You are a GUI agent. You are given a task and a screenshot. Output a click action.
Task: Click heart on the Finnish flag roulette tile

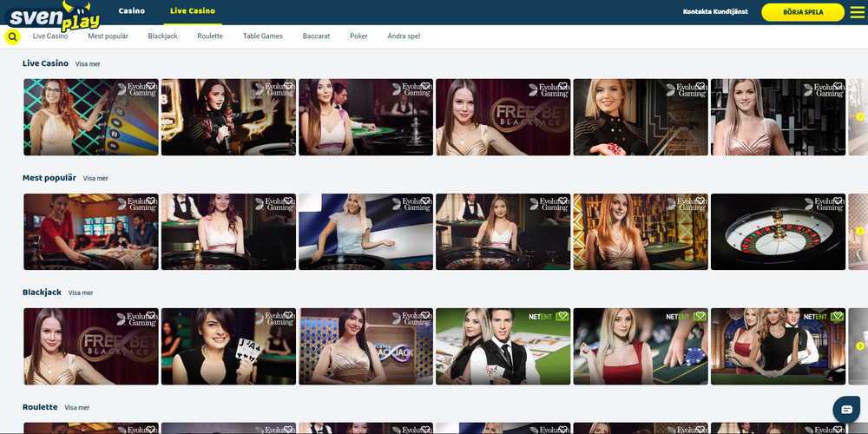(425, 201)
